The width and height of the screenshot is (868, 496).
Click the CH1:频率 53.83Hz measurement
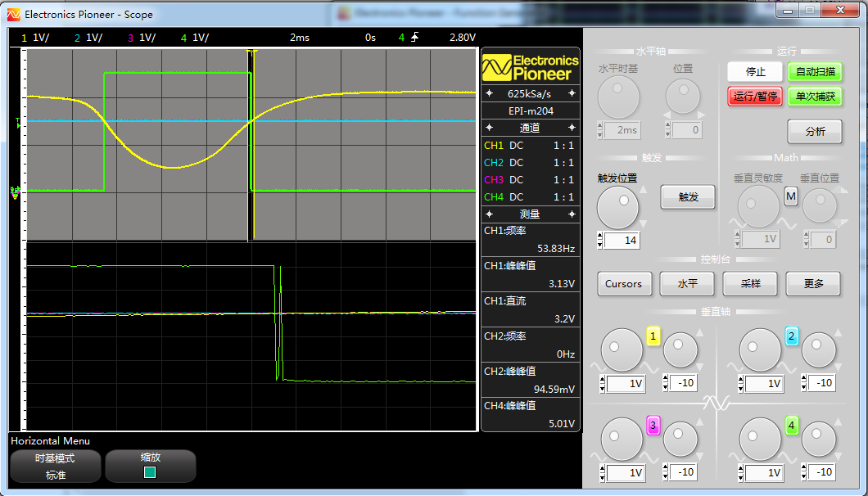531,240
